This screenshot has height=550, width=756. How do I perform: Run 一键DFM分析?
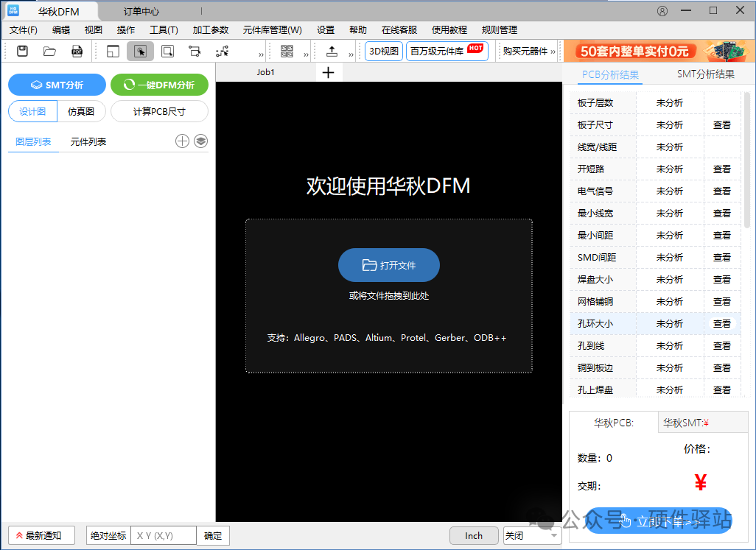coord(160,85)
